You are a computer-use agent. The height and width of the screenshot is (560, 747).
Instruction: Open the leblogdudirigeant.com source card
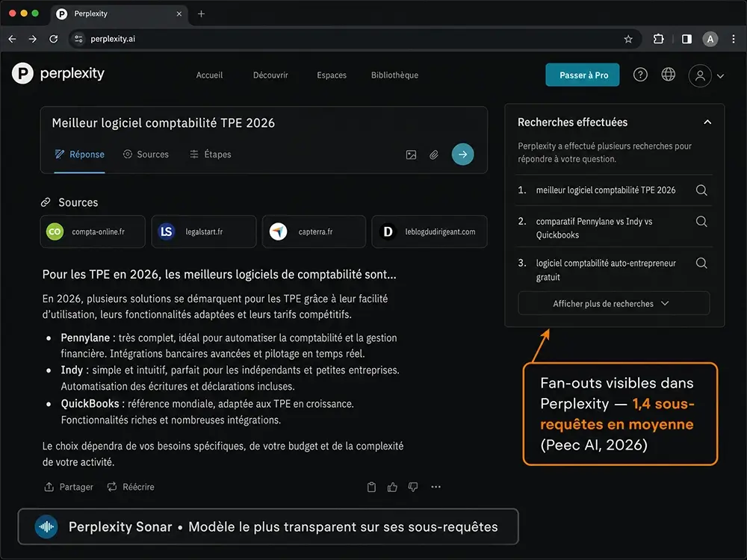coord(430,232)
